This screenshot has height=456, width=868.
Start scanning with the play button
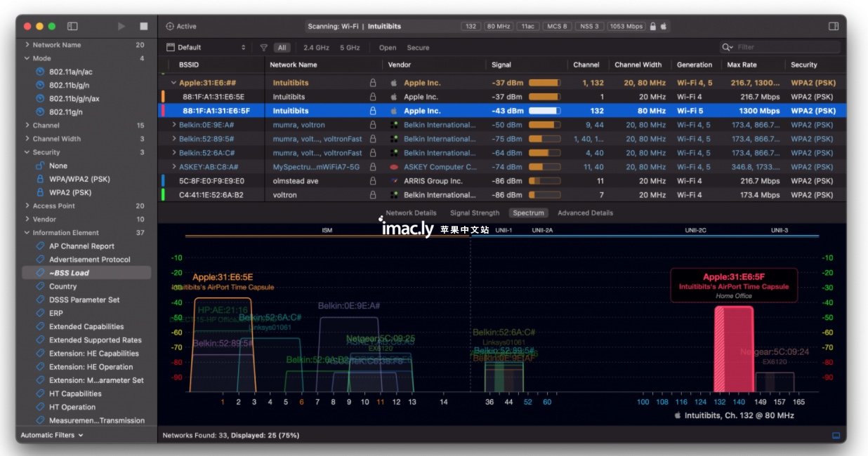[121, 26]
